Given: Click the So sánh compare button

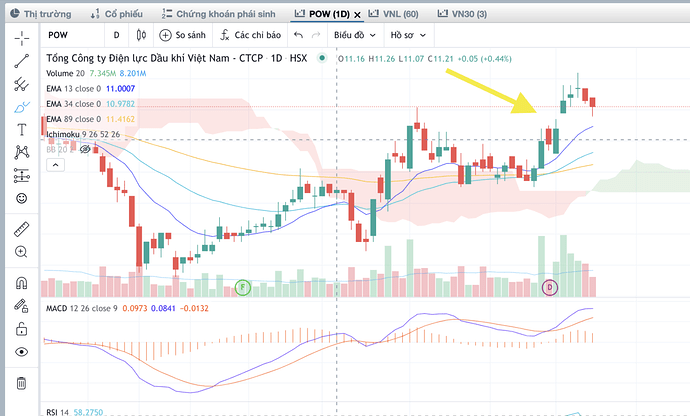Looking at the screenshot, I should coord(183,35).
